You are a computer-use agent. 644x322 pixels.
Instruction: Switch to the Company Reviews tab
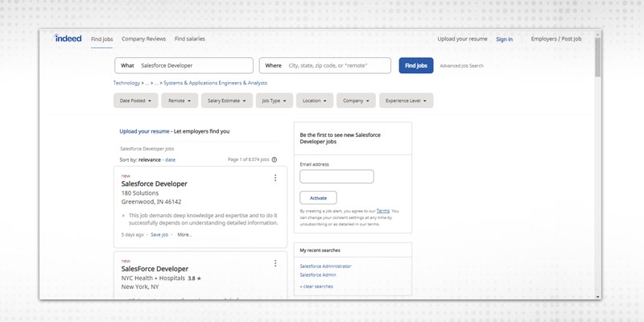coord(143,39)
